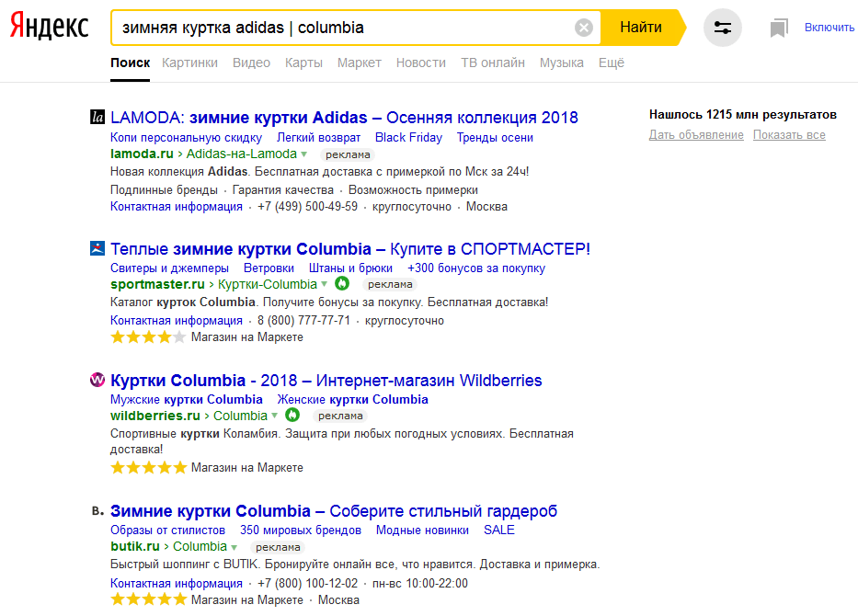Click the Sportmaster four-star Market rating
This screenshot has height=616, width=858.
(148, 337)
